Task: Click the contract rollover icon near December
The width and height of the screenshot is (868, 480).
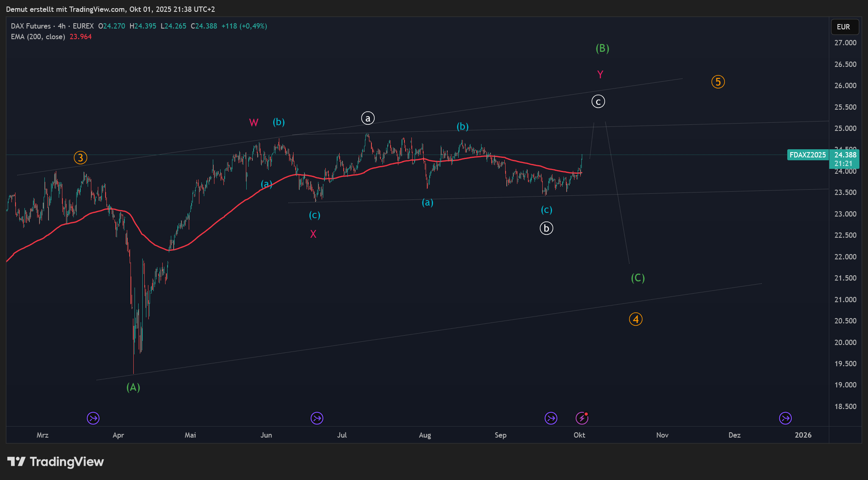Action: click(785, 418)
